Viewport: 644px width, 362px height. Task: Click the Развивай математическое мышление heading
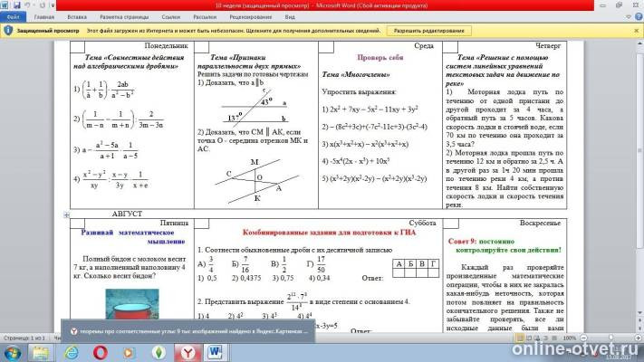click(x=132, y=237)
